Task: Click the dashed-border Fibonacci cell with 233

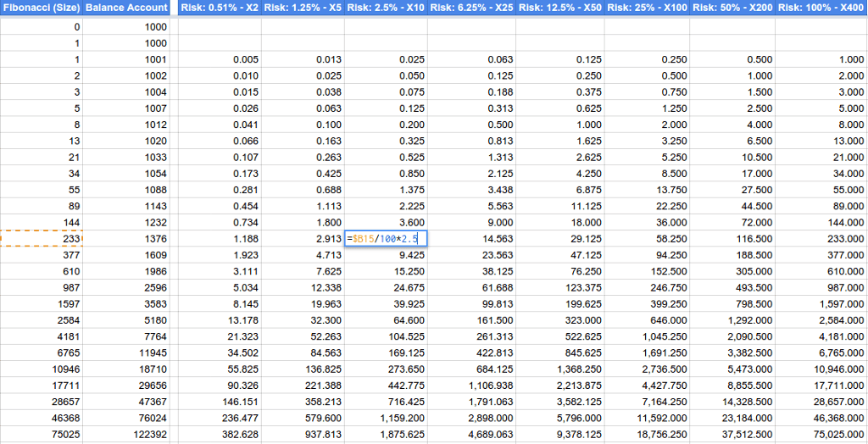Action: click(x=42, y=239)
